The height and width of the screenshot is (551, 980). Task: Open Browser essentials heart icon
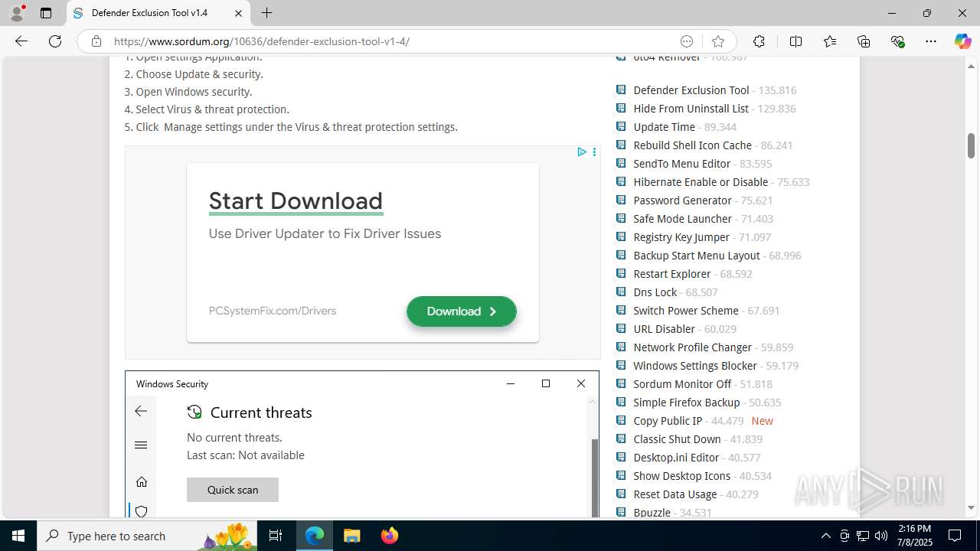tap(897, 41)
